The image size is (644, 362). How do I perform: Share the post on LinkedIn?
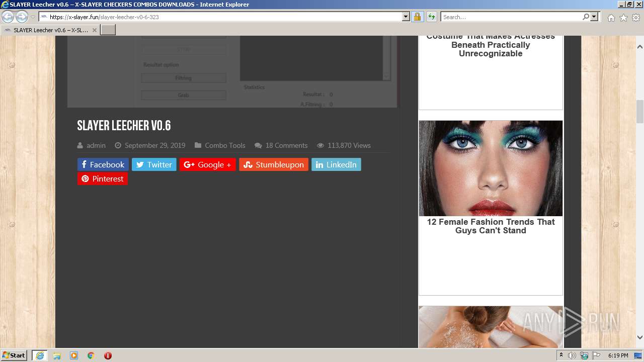point(336,164)
